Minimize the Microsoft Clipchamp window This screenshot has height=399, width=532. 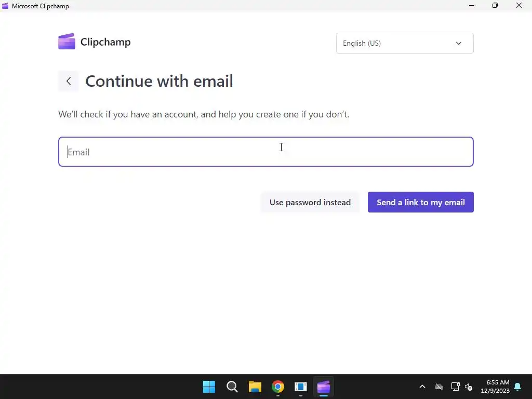pyautogui.click(x=472, y=5)
